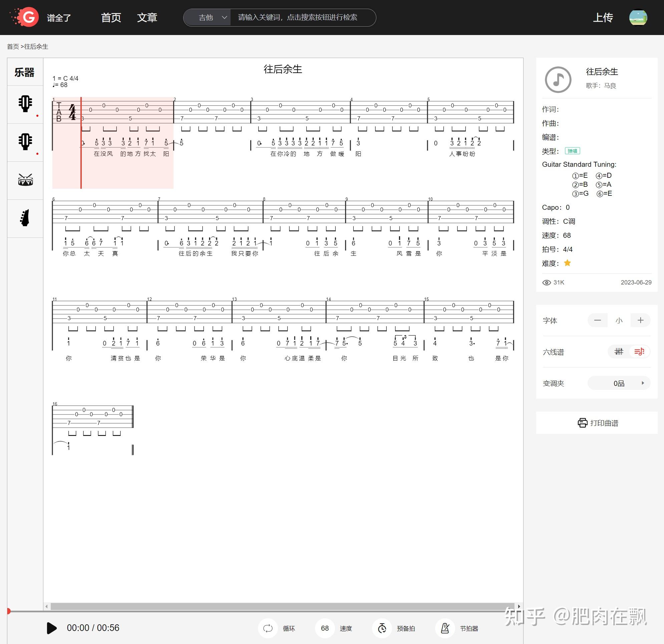Screen dimensions: 664x644
Task: Click the singer name 马良
Action: point(610,86)
